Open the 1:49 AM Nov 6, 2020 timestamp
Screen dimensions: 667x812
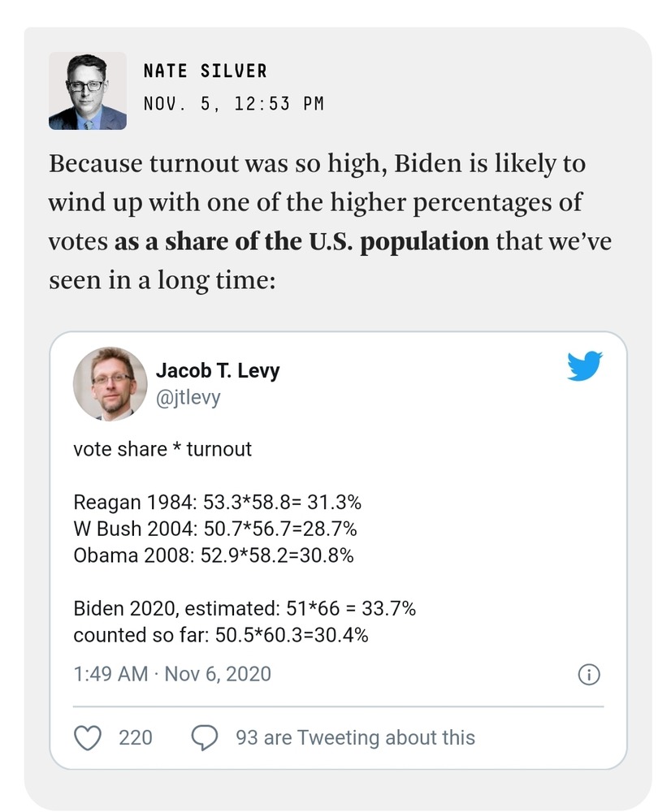[172, 674]
